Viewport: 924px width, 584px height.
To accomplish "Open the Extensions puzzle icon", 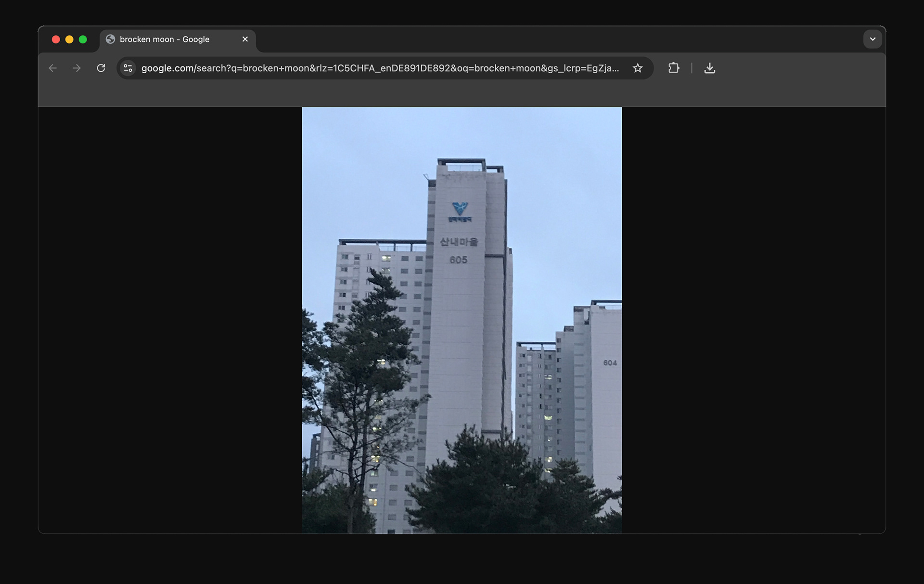I will (674, 68).
